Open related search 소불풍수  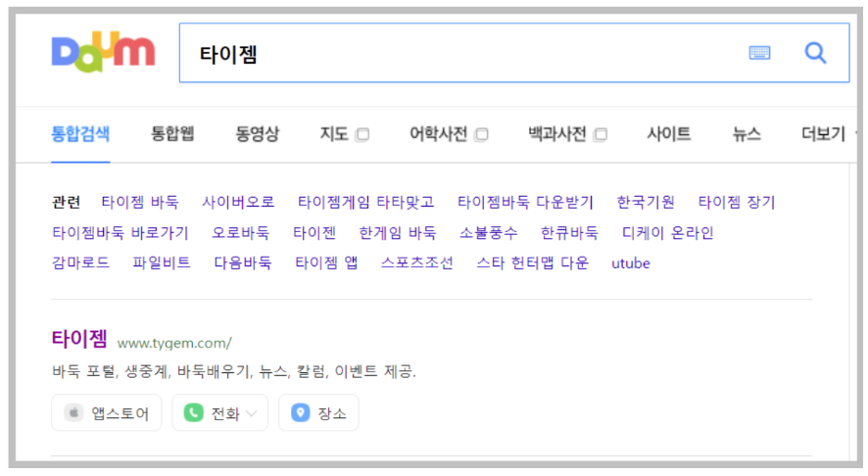(488, 232)
